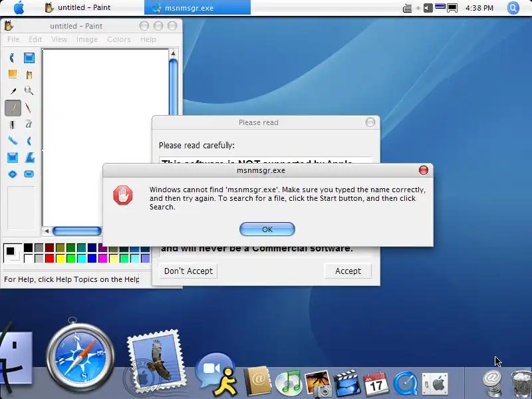
Task: Open Spotlight search icon in menu bar
Action: tap(513, 7)
